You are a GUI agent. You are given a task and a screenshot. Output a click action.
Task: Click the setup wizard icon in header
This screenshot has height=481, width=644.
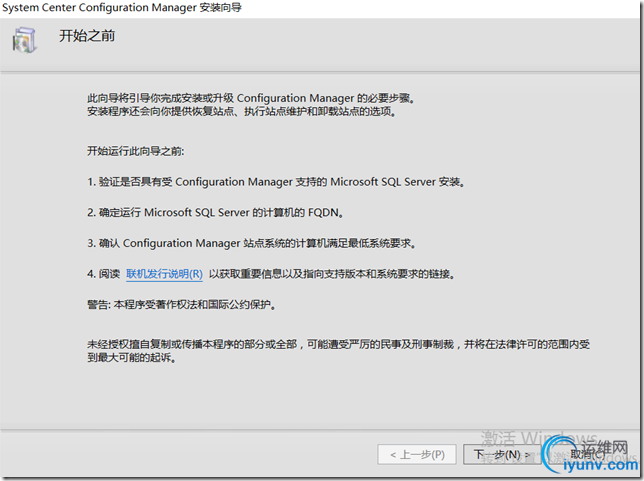(x=25, y=42)
